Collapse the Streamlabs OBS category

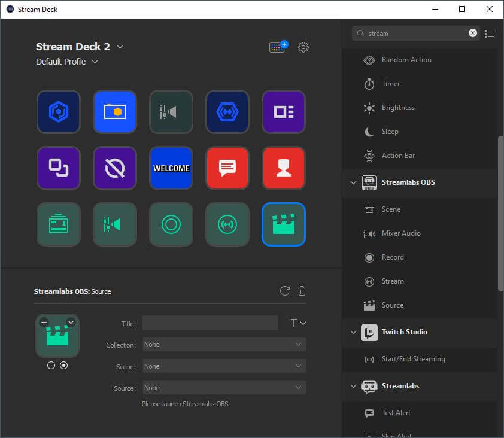click(x=353, y=182)
